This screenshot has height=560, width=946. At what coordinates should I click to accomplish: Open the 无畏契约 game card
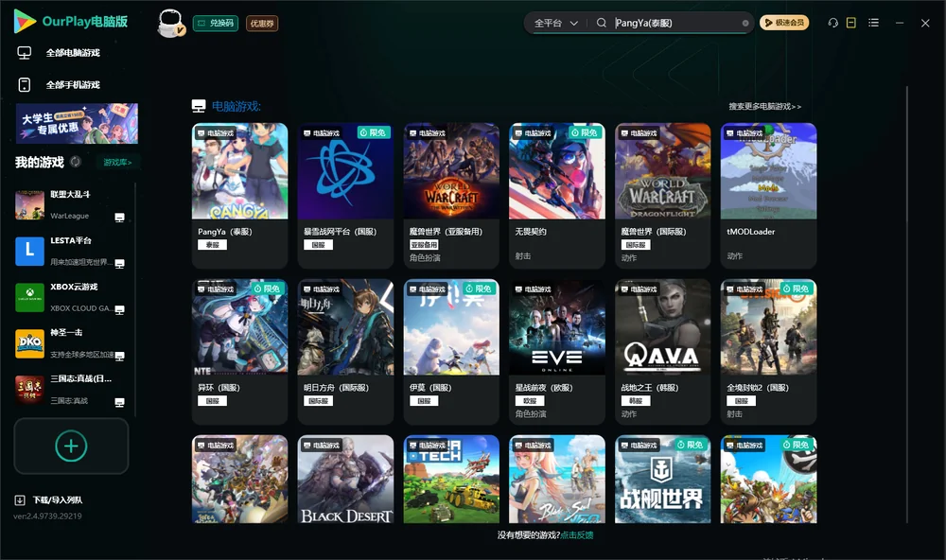click(x=557, y=196)
